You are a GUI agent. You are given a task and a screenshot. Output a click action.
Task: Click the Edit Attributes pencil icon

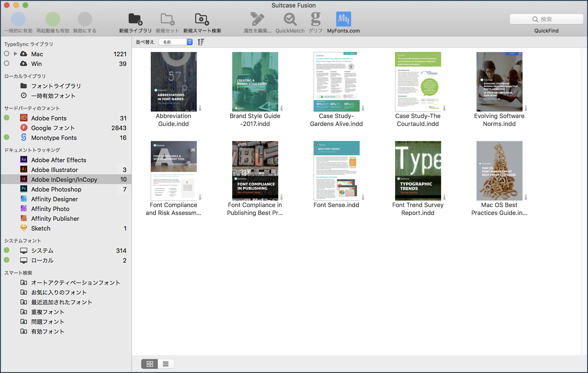(x=257, y=19)
